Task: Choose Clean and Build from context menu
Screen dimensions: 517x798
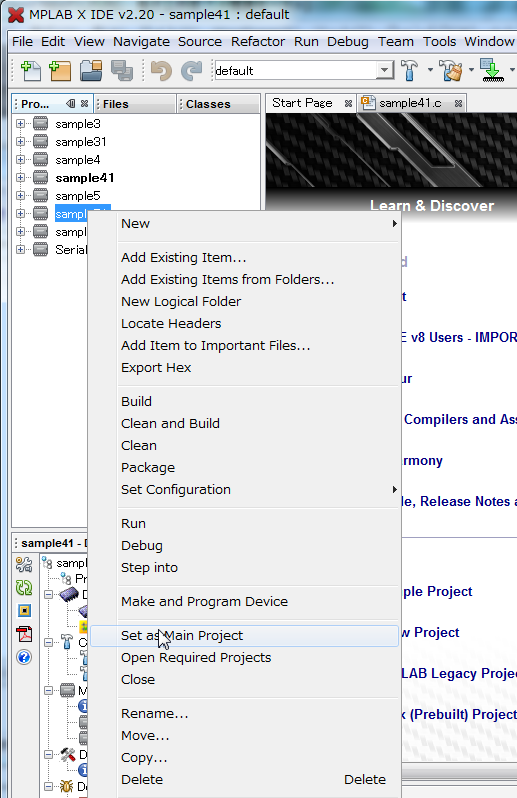Action: click(170, 423)
